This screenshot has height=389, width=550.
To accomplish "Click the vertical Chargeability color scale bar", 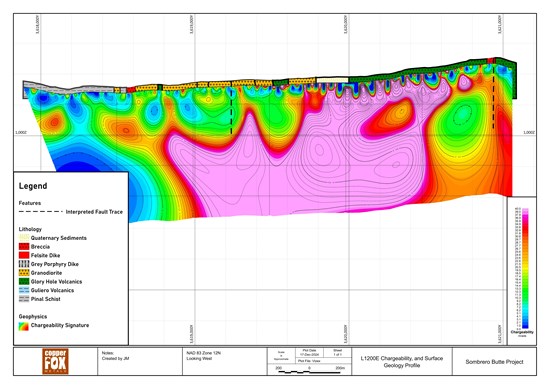I will (x=525, y=268).
